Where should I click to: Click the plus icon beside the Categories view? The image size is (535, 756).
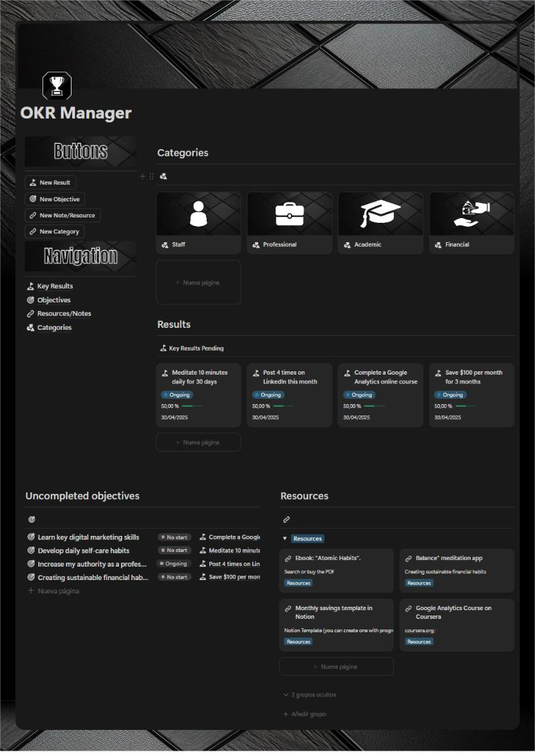pos(142,177)
